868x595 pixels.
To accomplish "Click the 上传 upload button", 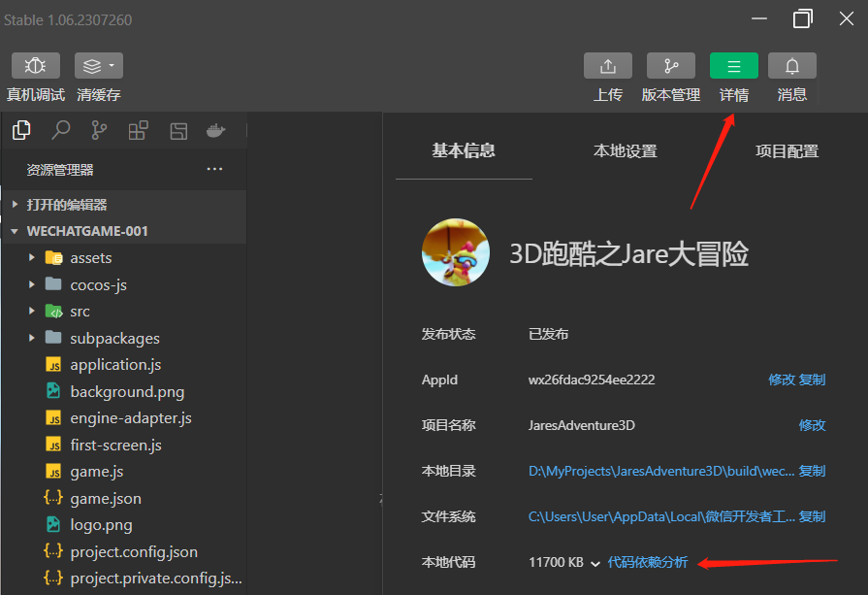I will pos(607,66).
